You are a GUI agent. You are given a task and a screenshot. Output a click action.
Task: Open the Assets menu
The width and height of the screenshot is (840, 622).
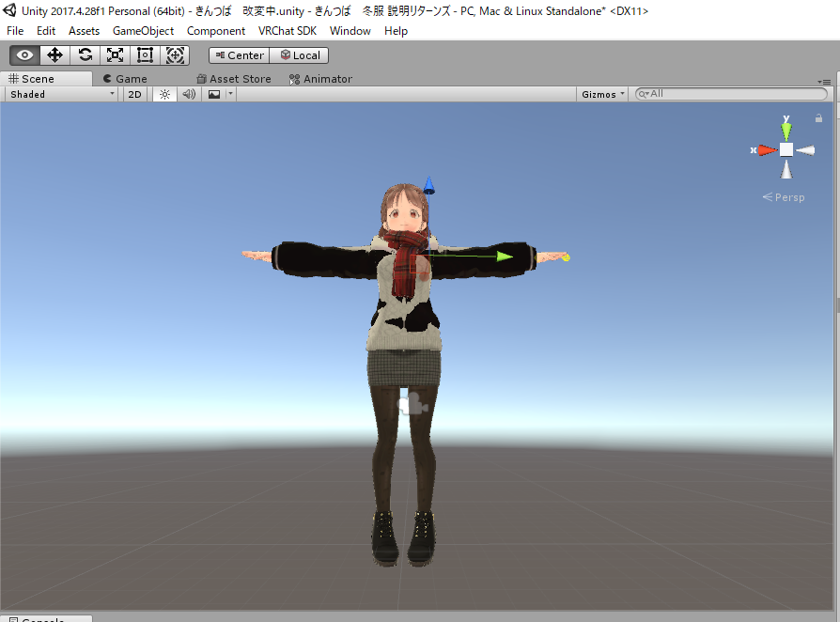point(84,31)
